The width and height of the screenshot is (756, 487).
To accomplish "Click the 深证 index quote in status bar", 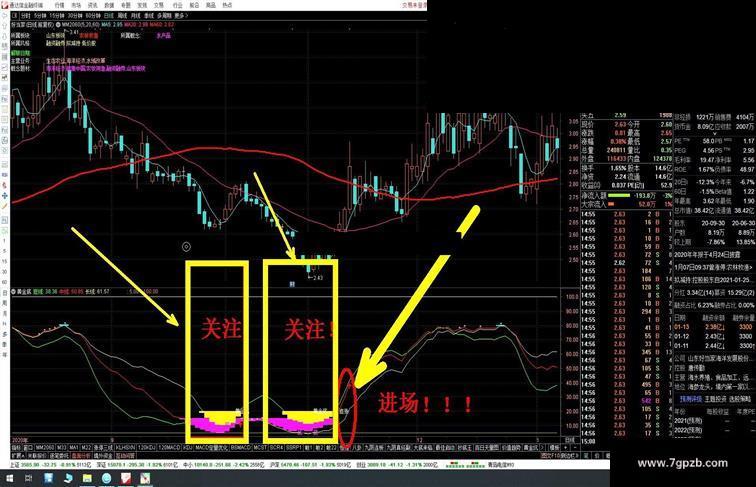I will [137, 465].
